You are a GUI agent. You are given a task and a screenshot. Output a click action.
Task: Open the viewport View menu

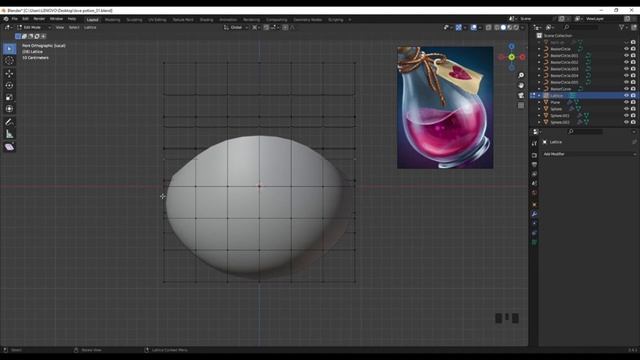pyautogui.click(x=60, y=27)
